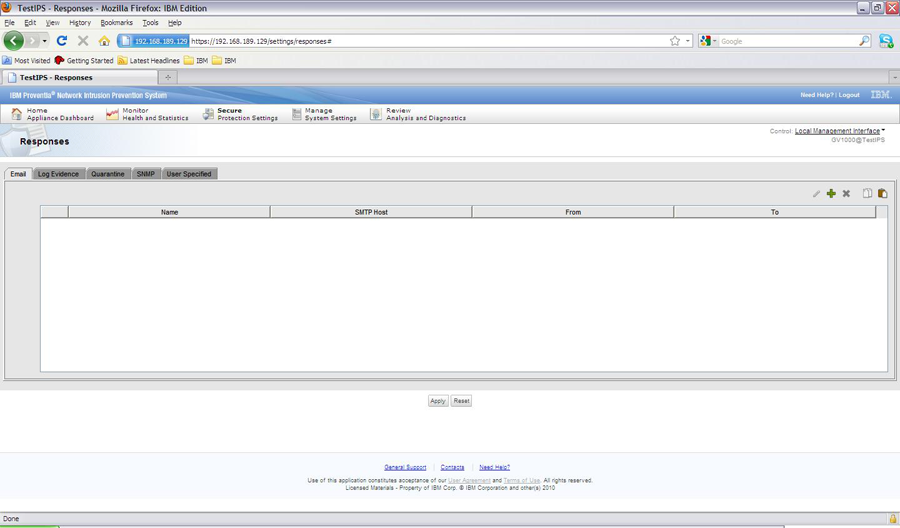Image resolution: width=900 pixels, height=528 pixels.
Task: Open the first IBM bookmarks folder
Action: click(196, 60)
